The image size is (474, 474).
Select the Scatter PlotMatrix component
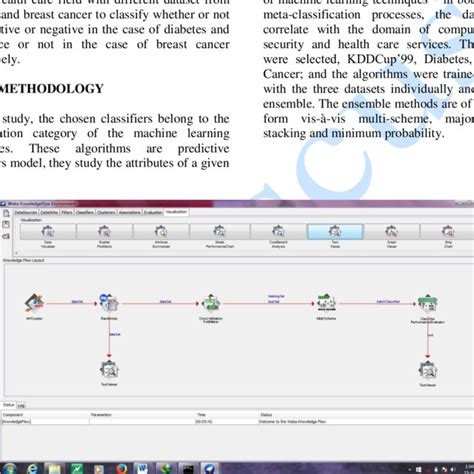104,232
